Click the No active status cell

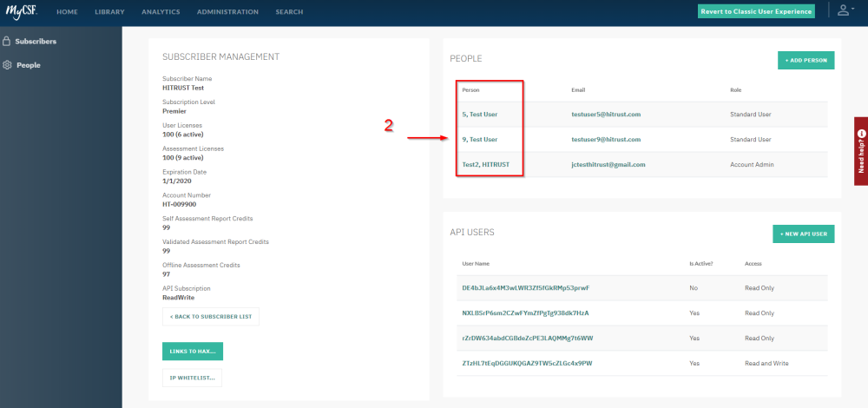[x=693, y=288]
